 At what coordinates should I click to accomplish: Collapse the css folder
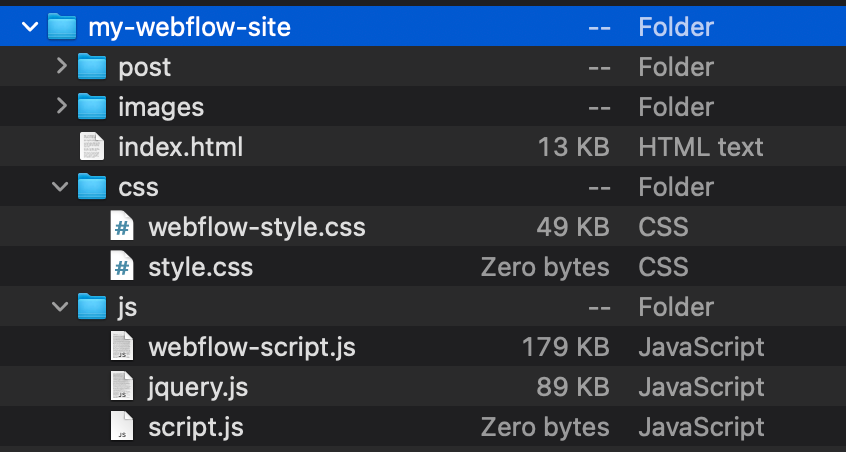(x=60, y=187)
